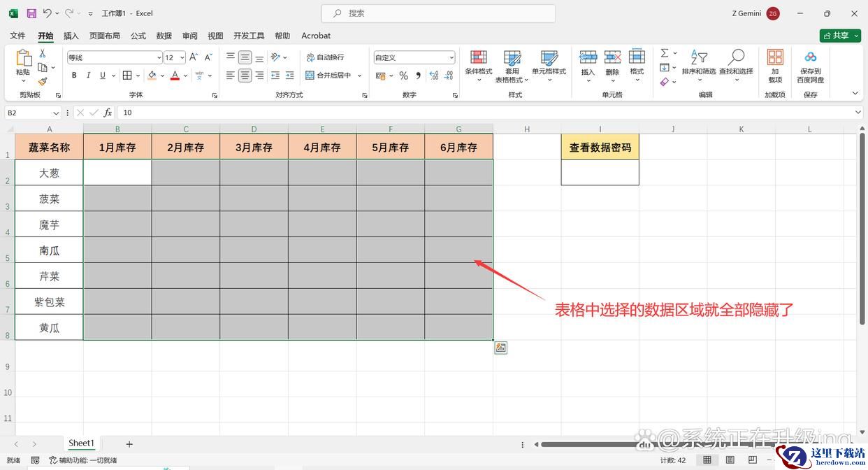Viewport: 868px width, 470px height.
Task: Click the Format Painter brush icon
Action: click(x=43, y=81)
